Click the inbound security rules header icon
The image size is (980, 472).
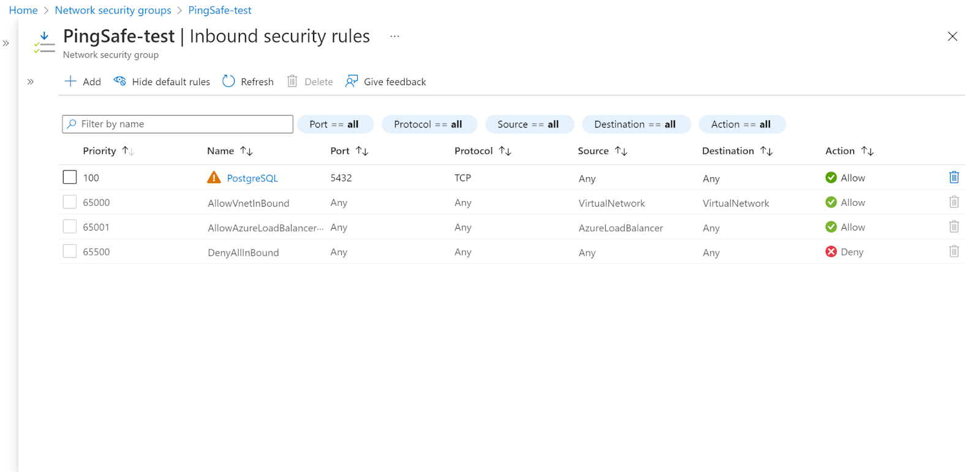[x=44, y=42]
